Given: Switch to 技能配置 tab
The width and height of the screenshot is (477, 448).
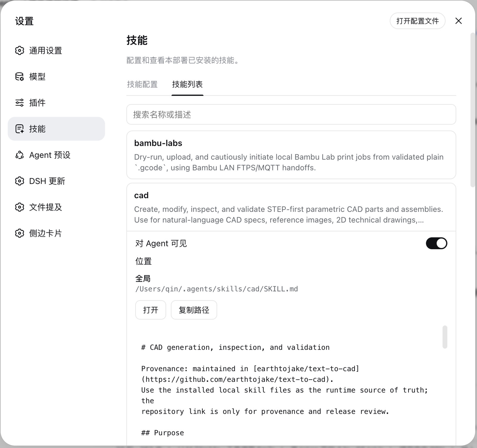Looking at the screenshot, I should click(x=142, y=84).
